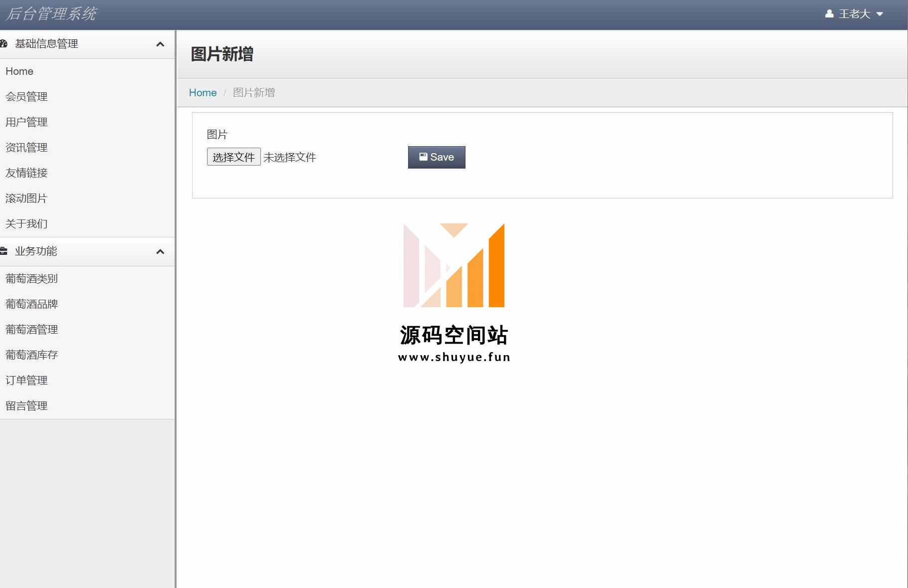This screenshot has height=588, width=908.
Task: Click the Save button
Action: click(437, 157)
